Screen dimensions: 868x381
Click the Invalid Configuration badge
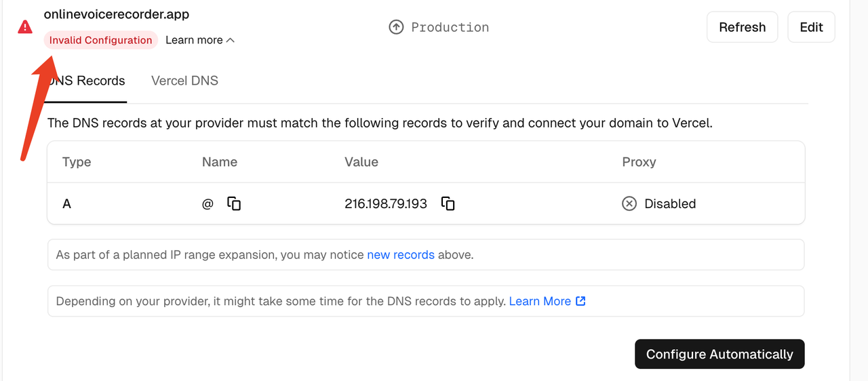(101, 40)
